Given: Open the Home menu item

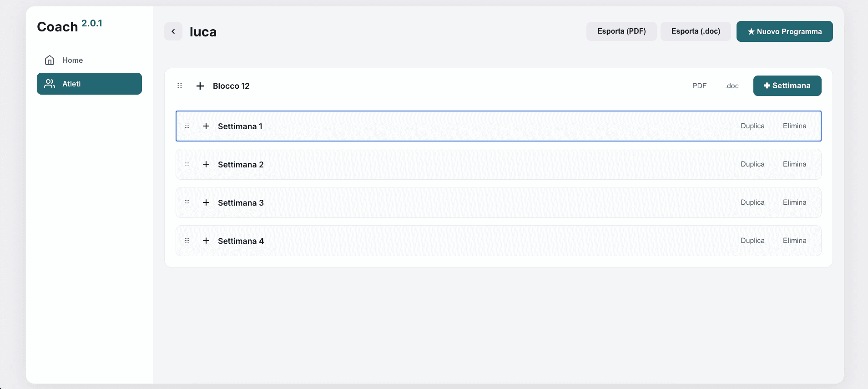Looking at the screenshot, I should tap(89, 60).
